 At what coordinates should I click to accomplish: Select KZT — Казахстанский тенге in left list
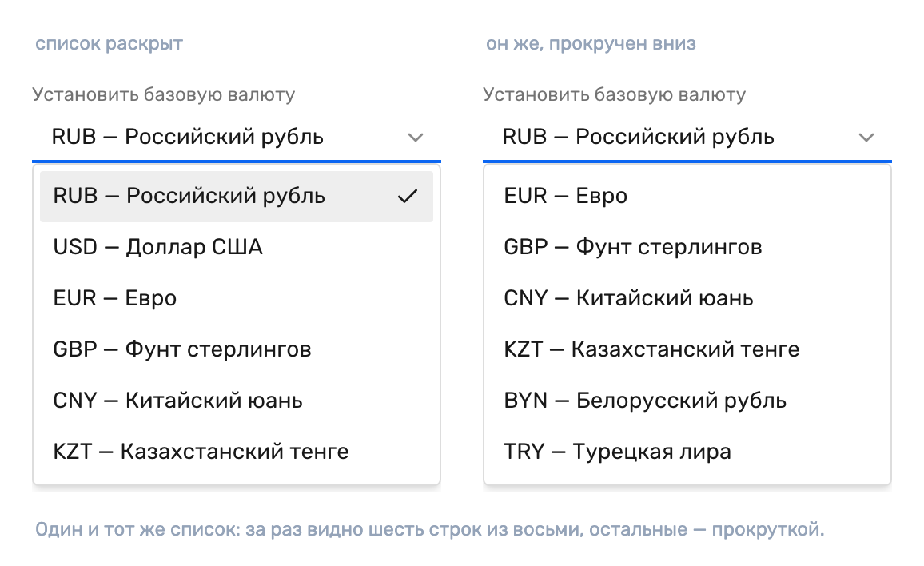click(237, 452)
